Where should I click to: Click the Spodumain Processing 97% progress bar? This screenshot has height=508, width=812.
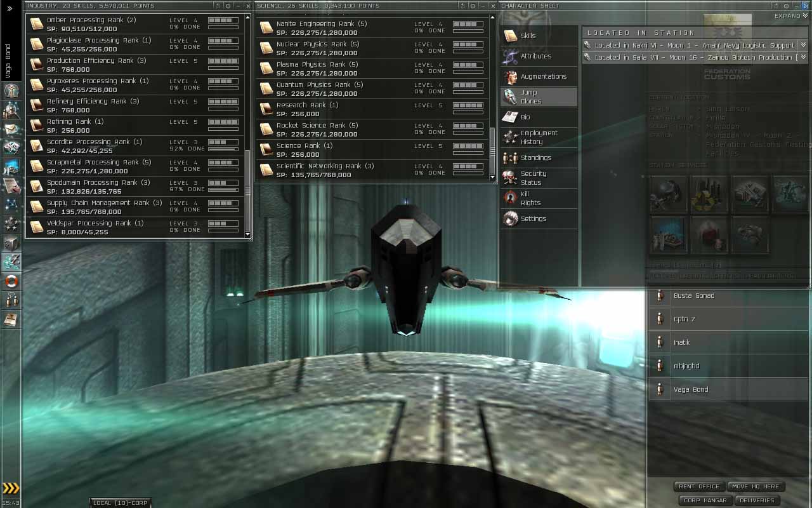point(223,189)
